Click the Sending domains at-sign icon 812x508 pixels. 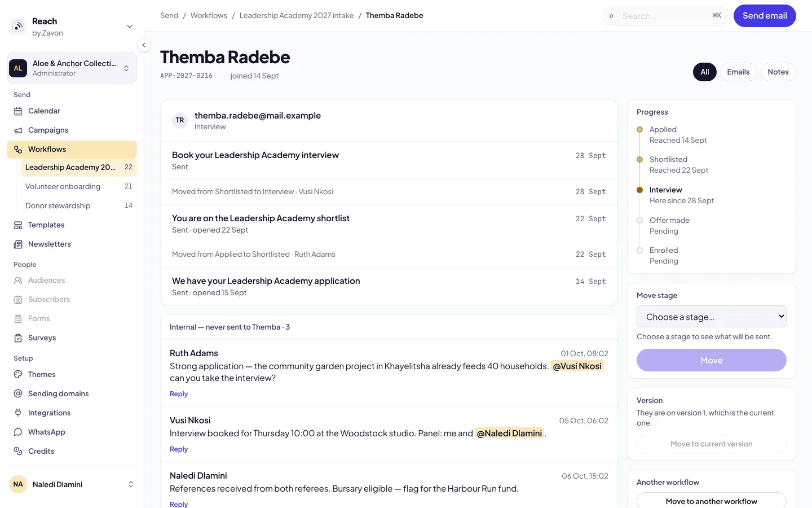[18, 393]
